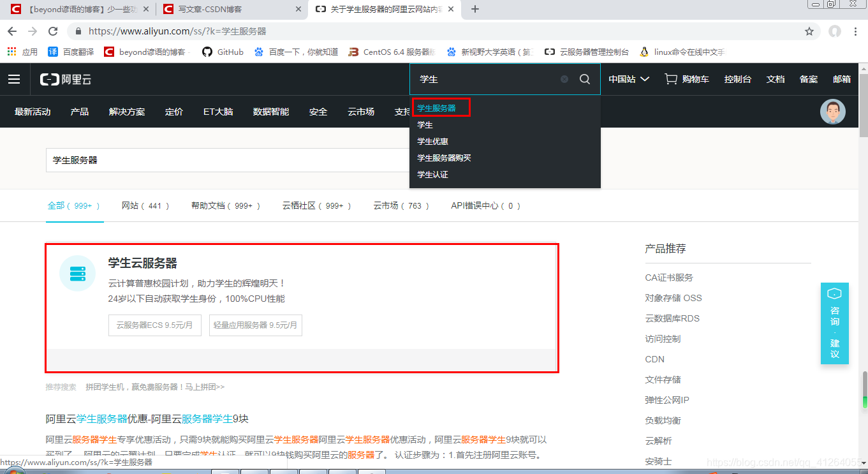This screenshot has width=868, height=474.
Task: Open the linux命令在线中文手册 bookmark
Action: pos(682,52)
